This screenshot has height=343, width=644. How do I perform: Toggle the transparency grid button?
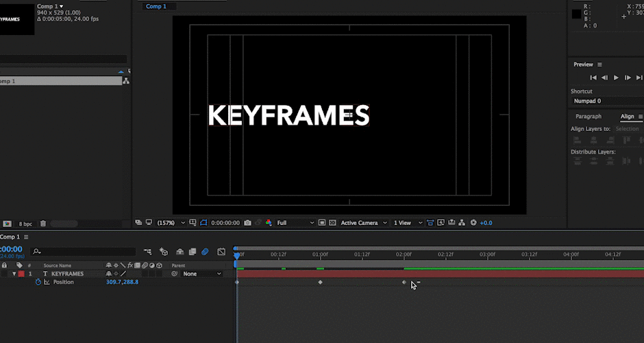333,223
